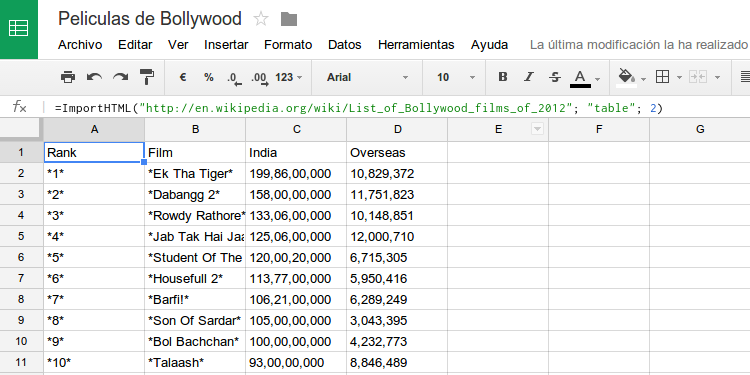Viewport: 750px width, 375px height.
Task: Select the *Talaash* cell
Action: 195,363
